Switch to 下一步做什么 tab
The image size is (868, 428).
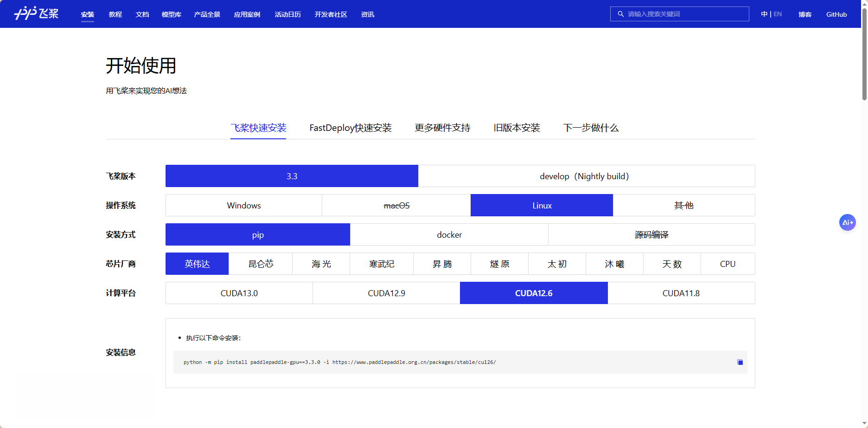click(x=591, y=128)
